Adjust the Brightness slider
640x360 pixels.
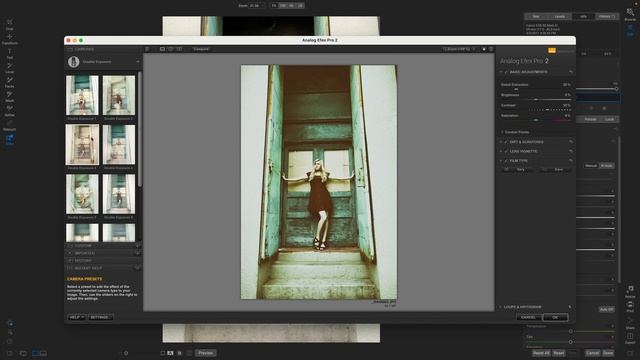(x=536, y=99)
